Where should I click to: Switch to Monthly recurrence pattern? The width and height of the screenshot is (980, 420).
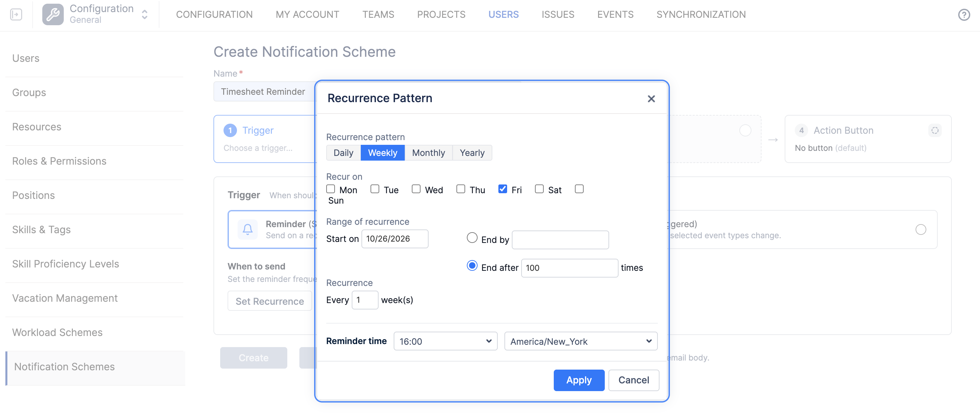point(428,153)
